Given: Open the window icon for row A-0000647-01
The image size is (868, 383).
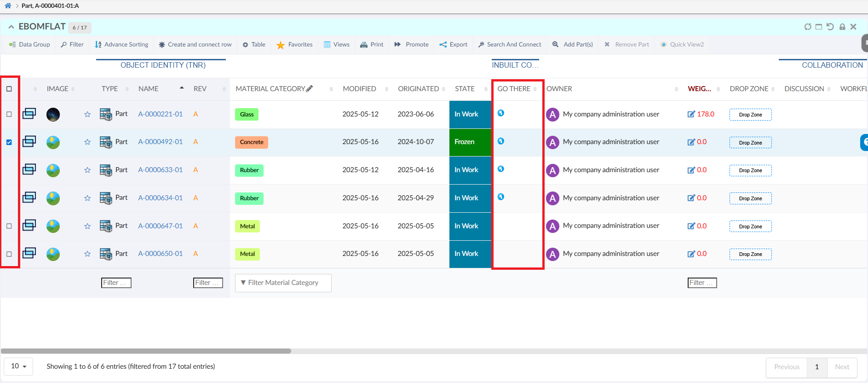Looking at the screenshot, I should [29, 226].
